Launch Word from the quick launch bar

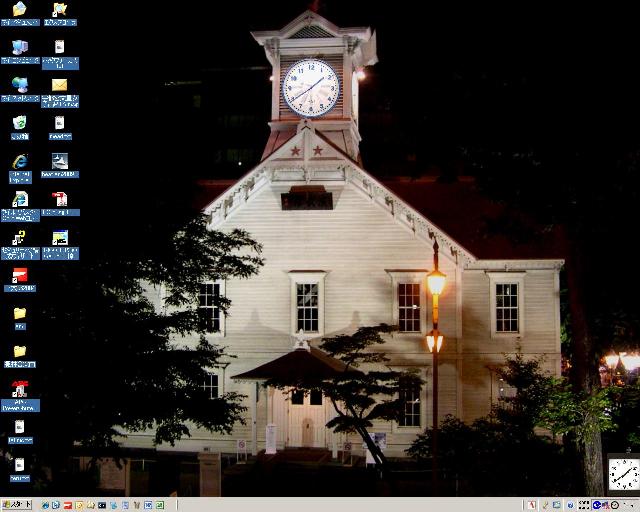coord(148,505)
